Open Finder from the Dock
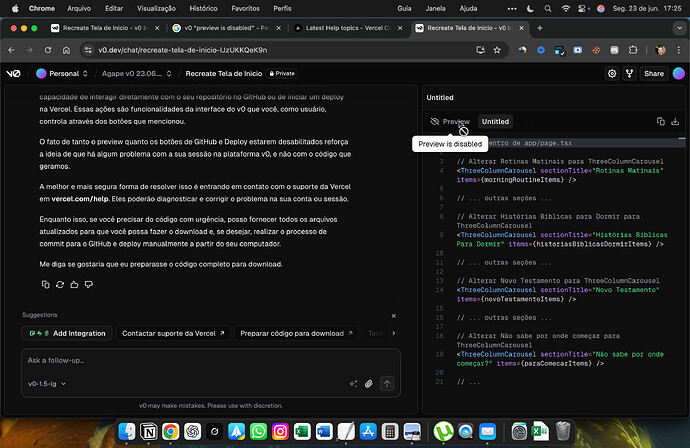This screenshot has height=448, width=690. [x=127, y=432]
